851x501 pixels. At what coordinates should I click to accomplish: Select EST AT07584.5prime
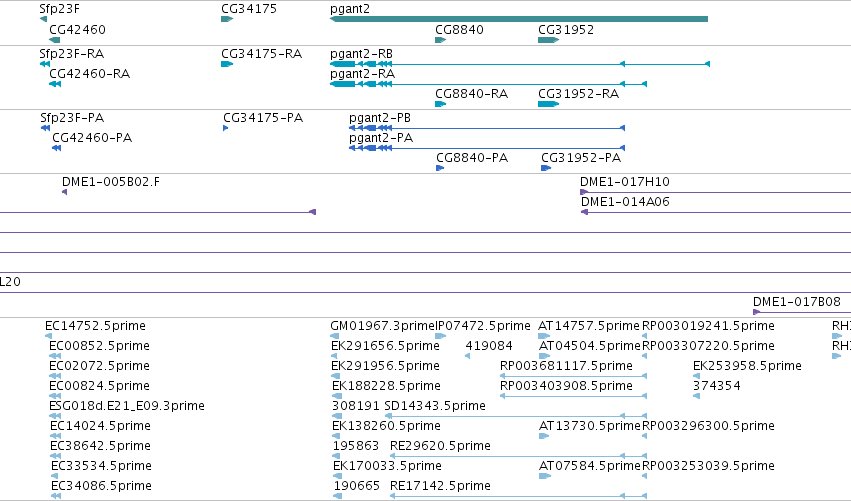[x=545, y=477]
